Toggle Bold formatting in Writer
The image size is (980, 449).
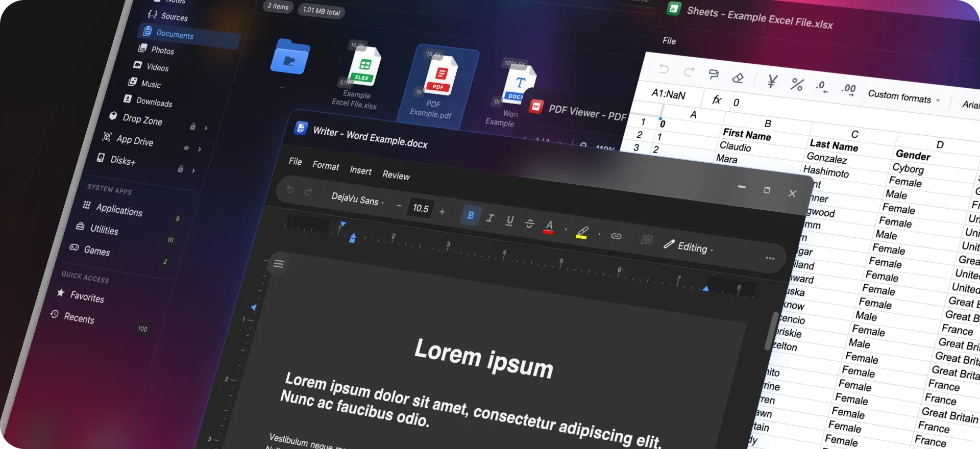(471, 215)
